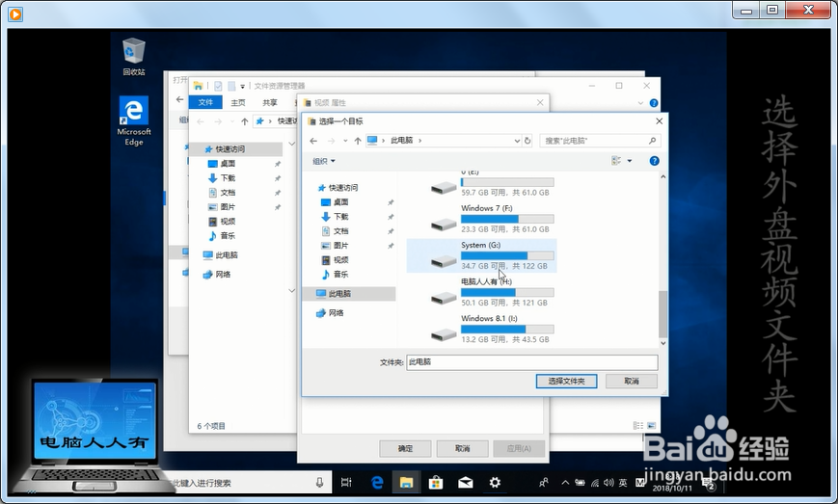Select the Microsoft Edge desktop shortcut
Viewport: 838px width, 504px height.
(x=134, y=121)
